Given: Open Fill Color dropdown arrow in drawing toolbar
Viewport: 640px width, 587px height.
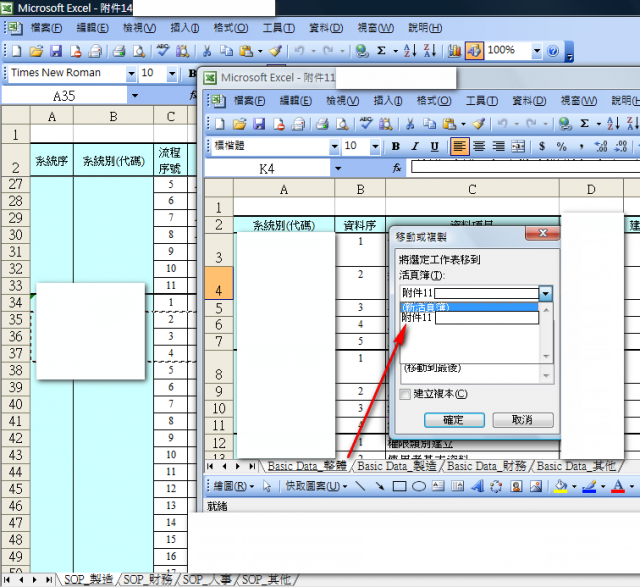Looking at the screenshot, I should [574, 486].
